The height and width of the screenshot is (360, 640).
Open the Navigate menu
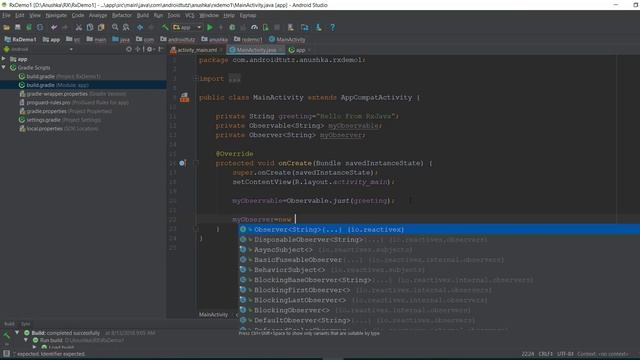pos(56,16)
